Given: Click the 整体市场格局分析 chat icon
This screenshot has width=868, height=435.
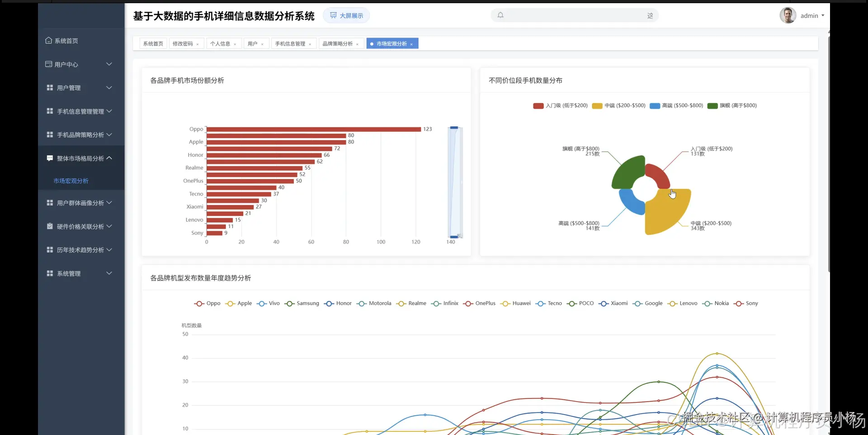Looking at the screenshot, I should (x=50, y=158).
